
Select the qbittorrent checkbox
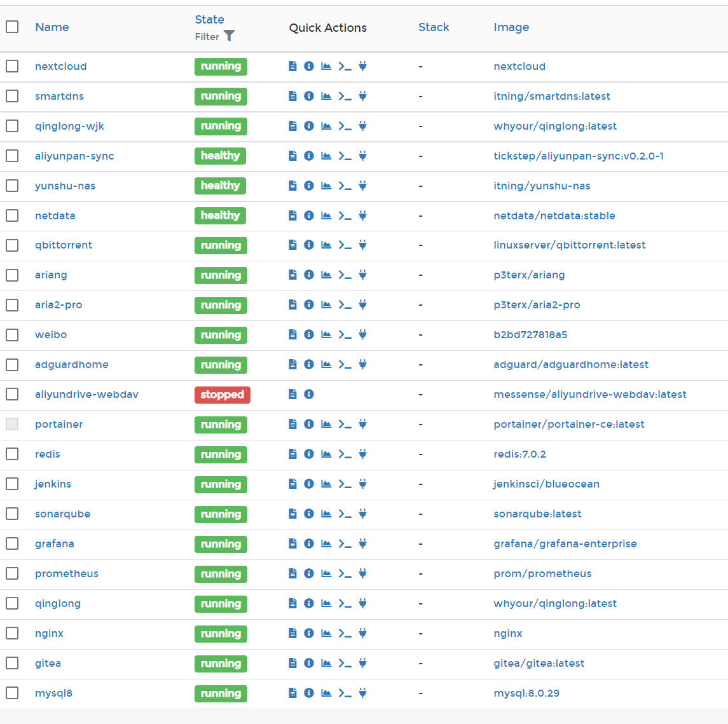[x=12, y=245]
